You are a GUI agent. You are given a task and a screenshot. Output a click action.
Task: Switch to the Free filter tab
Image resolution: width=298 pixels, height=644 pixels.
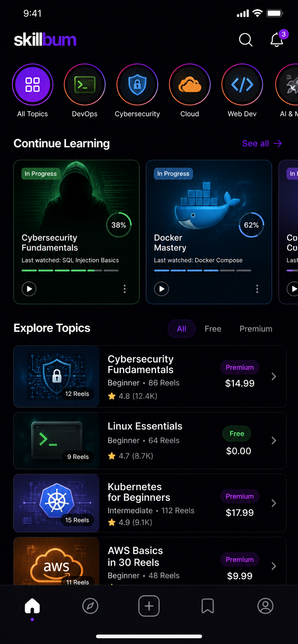click(x=213, y=329)
